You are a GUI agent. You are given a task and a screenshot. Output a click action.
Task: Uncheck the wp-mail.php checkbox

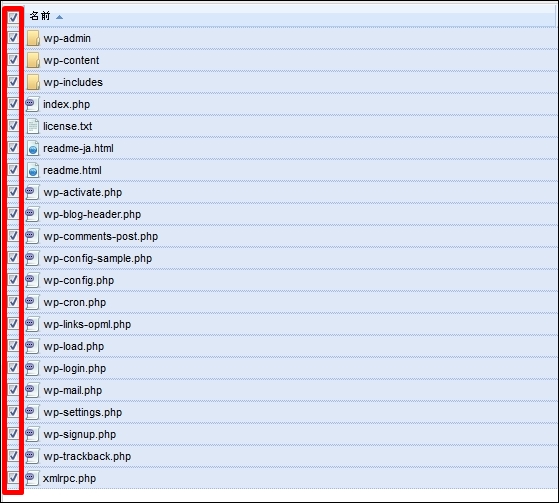13,390
